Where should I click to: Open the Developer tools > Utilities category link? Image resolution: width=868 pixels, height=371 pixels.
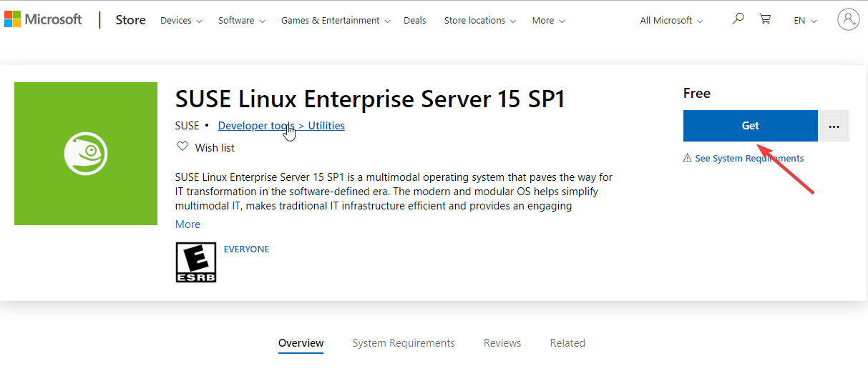pos(281,126)
